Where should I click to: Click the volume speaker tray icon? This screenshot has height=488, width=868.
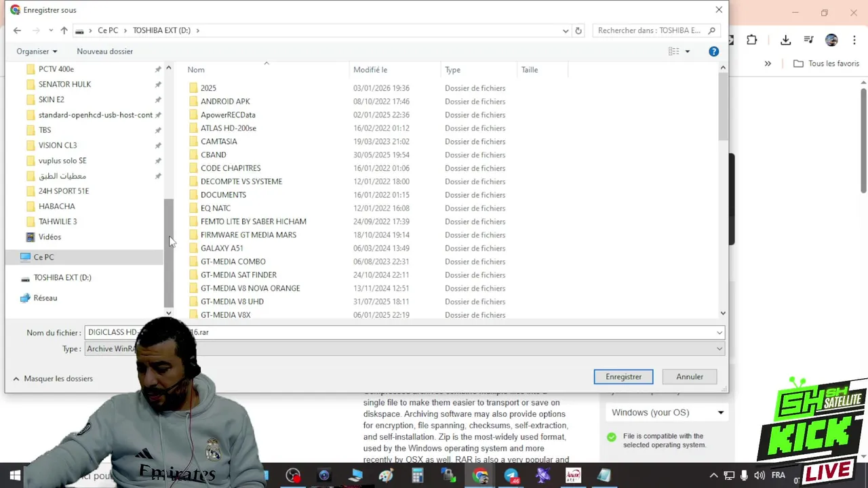pos(759,475)
